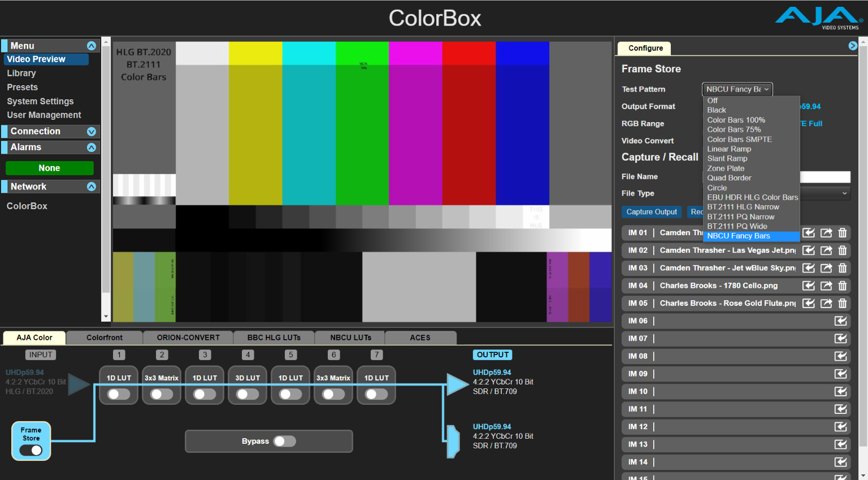Click the File Name input field
This screenshot has width=868, height=480.
tap(825, 176)
